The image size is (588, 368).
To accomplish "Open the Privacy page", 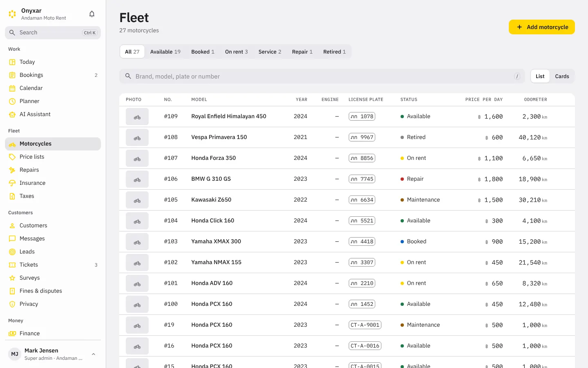I will tap(53, 304).
